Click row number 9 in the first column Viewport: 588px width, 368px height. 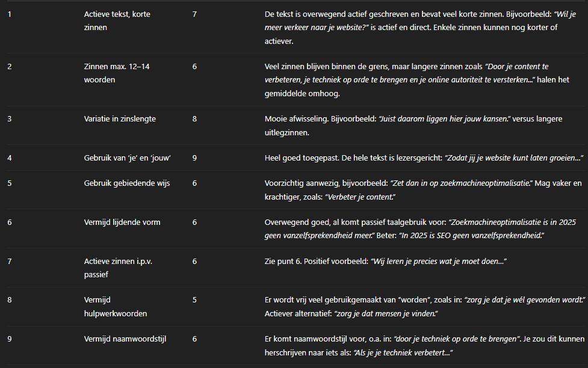(10, 339)
